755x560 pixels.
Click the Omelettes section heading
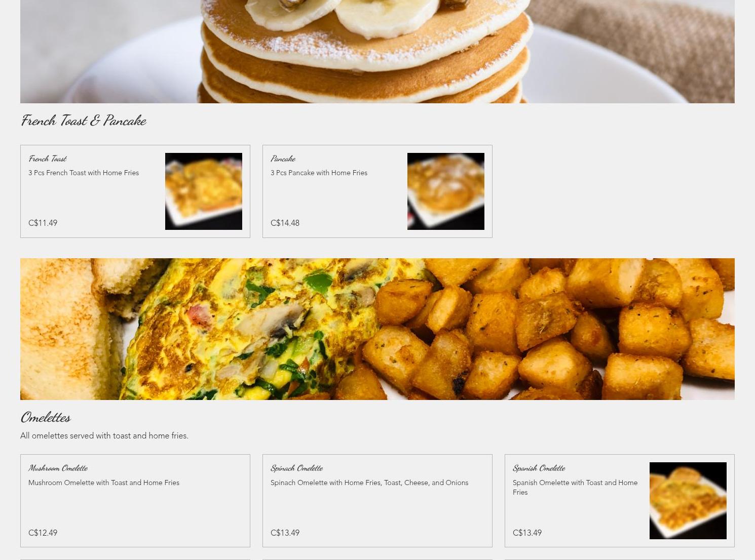[x=46, y=417]
